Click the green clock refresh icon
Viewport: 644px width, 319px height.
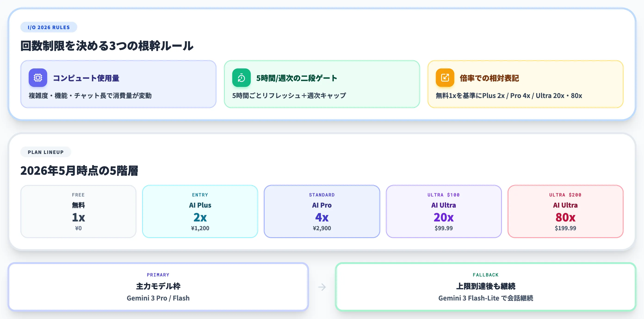(241, 78)
